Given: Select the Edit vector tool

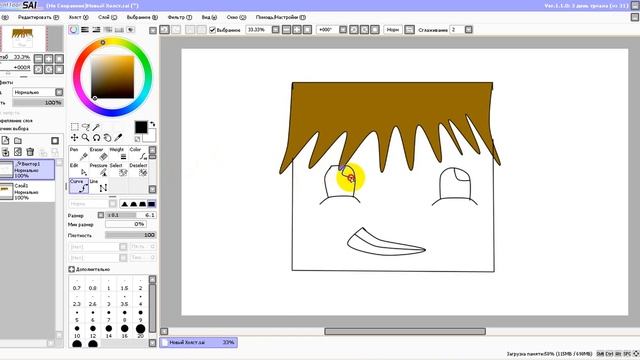Looking at the screenshot, I should [x=78, y=170].
